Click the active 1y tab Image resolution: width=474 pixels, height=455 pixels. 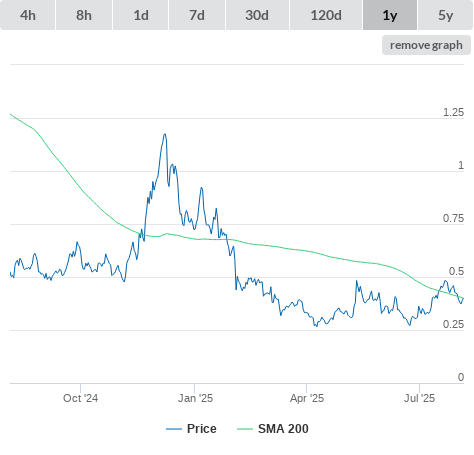[390, 15]
